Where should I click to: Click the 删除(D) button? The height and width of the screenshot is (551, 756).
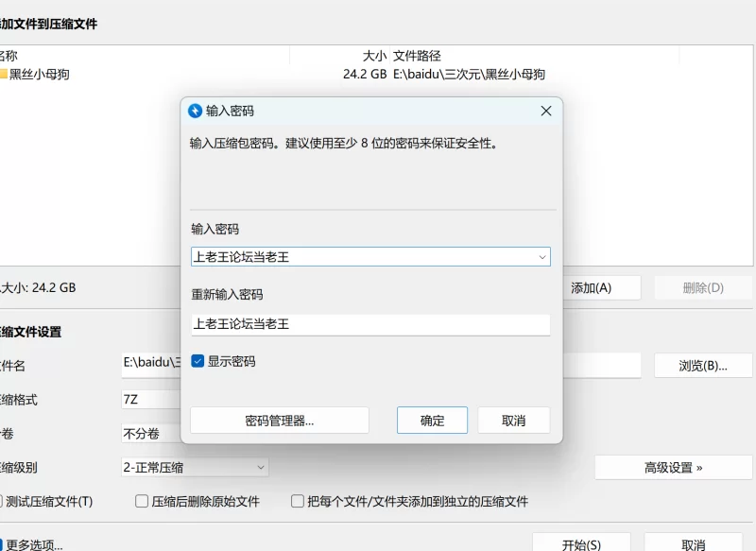coord(703,288)
